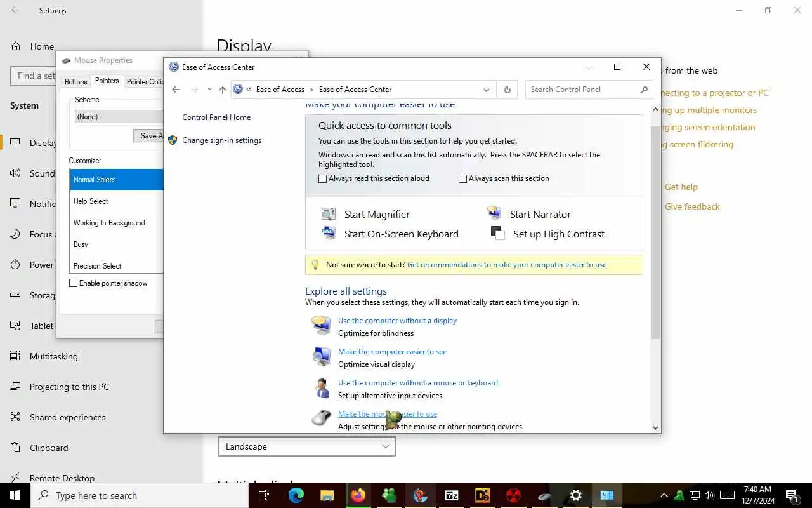Open 'Use the computer without a mouse or keyboard'
The height and width of the screenshot is (508, 812).
(418, 383)
